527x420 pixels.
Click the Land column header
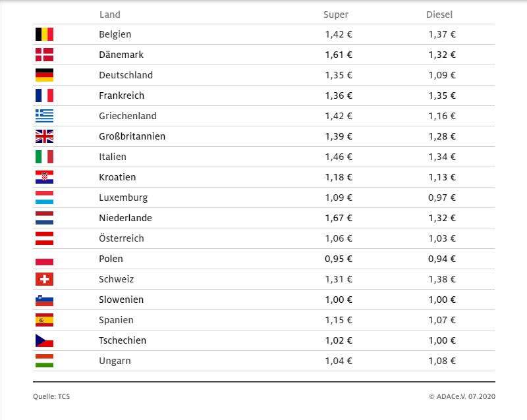pyautogui.click(x=110, y=14)
